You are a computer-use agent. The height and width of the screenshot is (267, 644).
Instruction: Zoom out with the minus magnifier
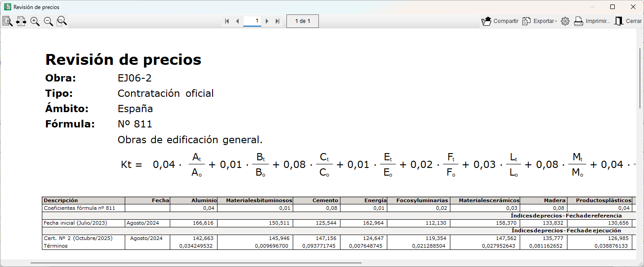tap(48, 21)
